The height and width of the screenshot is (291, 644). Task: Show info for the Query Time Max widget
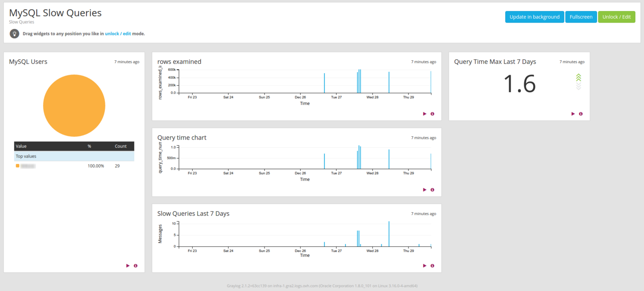[581, 114]
